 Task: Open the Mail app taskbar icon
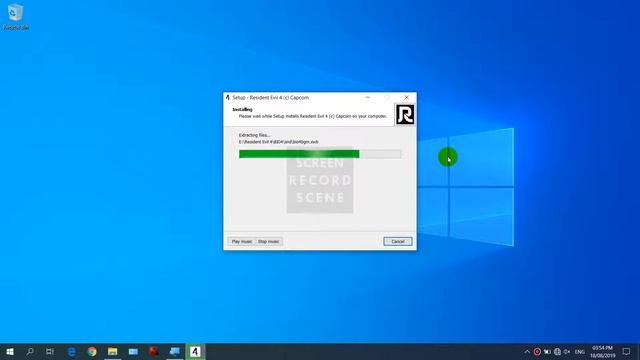click(133, 351)
